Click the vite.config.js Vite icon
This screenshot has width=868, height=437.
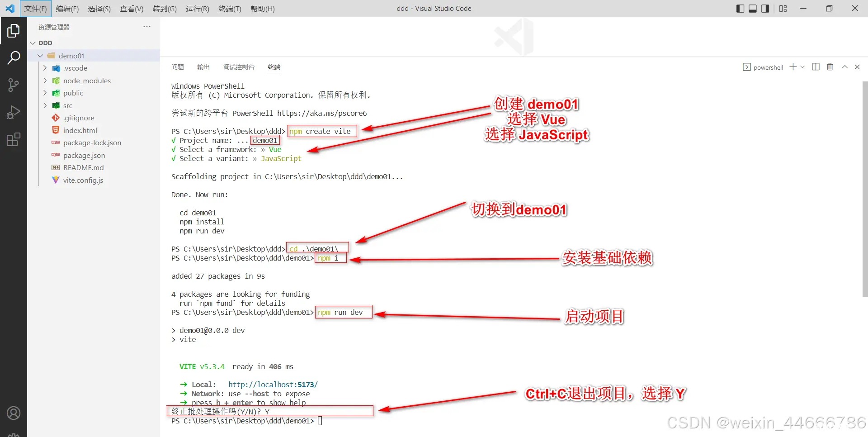coord(56,180)
